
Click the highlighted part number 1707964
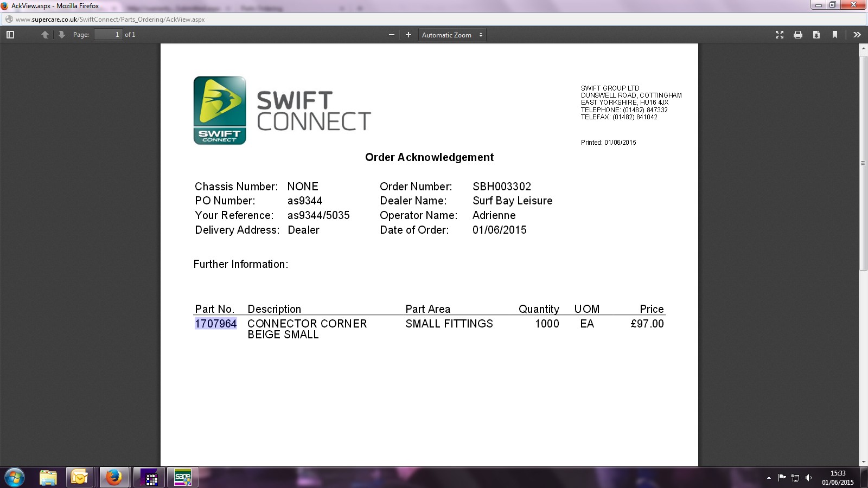coord(216,324)
